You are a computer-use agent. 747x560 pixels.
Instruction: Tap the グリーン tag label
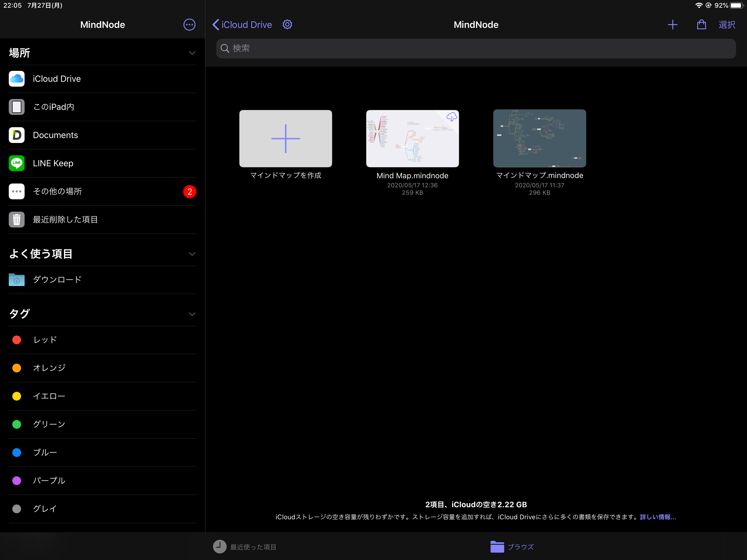[x=49, y=424]
